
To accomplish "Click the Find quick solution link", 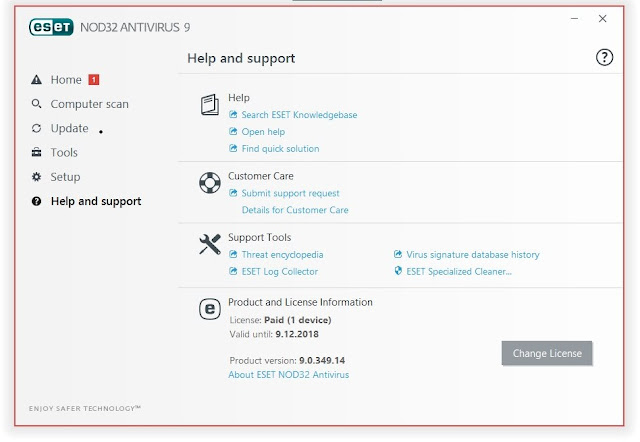I will click(x=280, y=149).
